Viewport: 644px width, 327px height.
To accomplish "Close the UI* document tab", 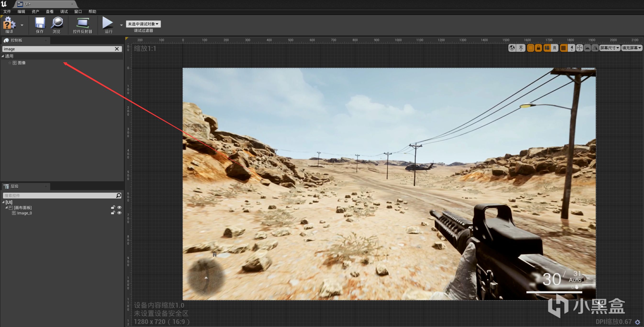I will (72, 4).
